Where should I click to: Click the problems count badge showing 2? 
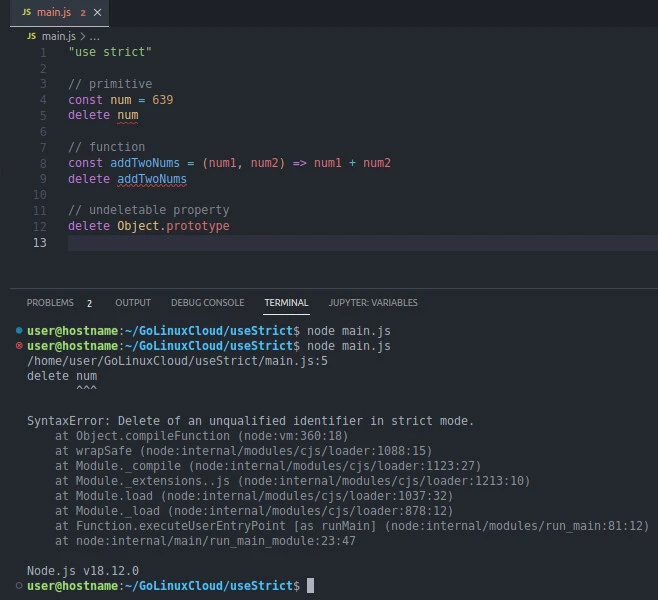click(x=89, y=303)
